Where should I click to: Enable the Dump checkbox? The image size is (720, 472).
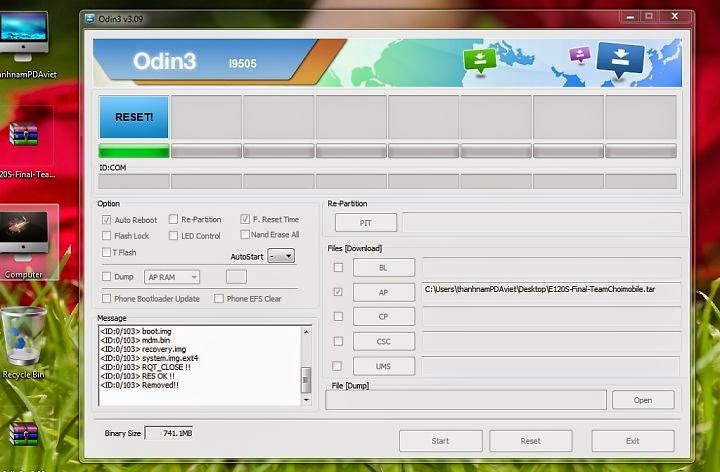(107, 276)
